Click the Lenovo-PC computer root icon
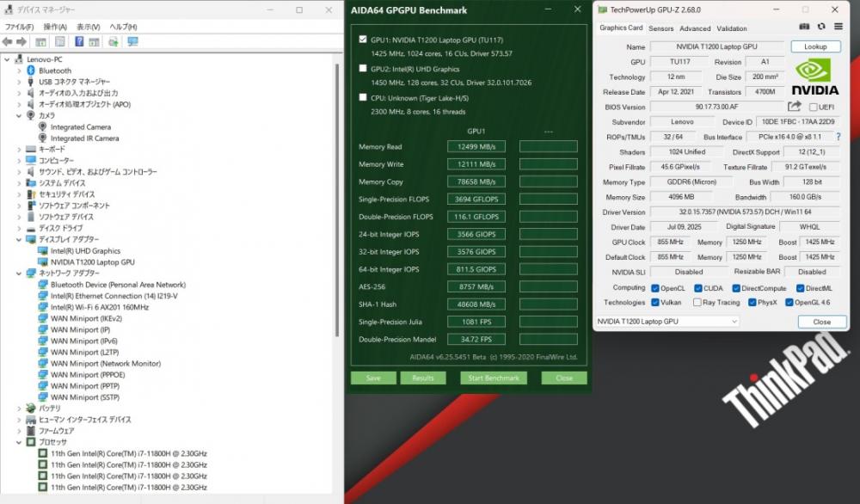Viewport: 860px width, 504px height. click(x=19, y=59)
